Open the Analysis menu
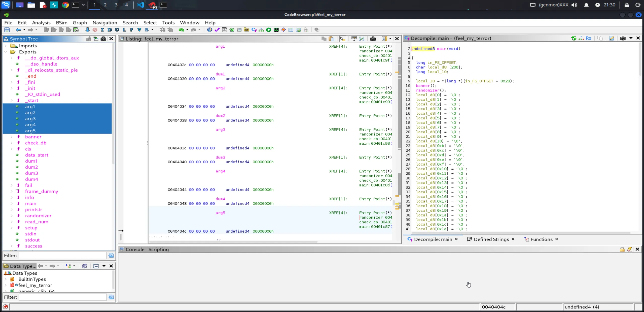The width and height of the screenshot is (644, 312). (x=41, y=23)
